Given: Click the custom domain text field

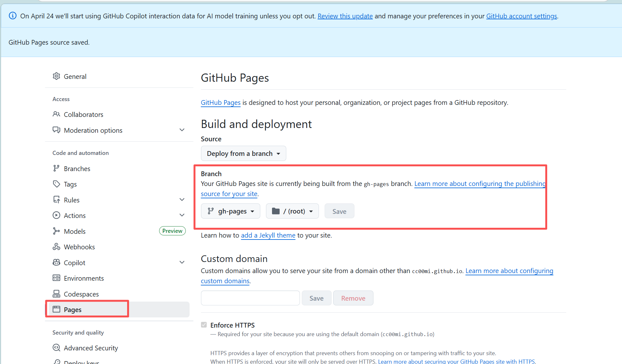Looking at the screenshot, I should pyautogui.click(x=250, y=298).
